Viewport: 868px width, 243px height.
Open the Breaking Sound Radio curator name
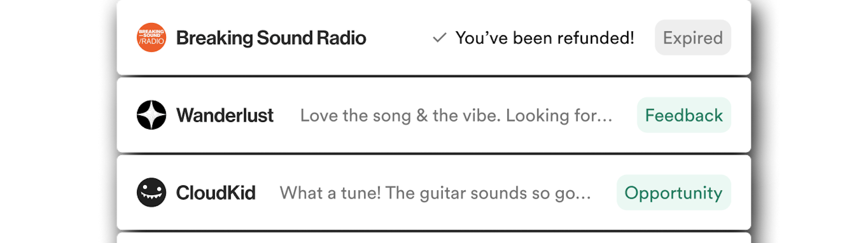click(x=271, y=38)
